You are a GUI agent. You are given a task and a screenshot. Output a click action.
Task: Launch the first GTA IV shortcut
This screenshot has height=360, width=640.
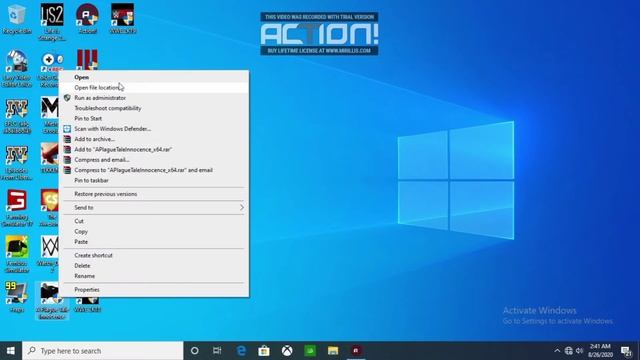17,116
